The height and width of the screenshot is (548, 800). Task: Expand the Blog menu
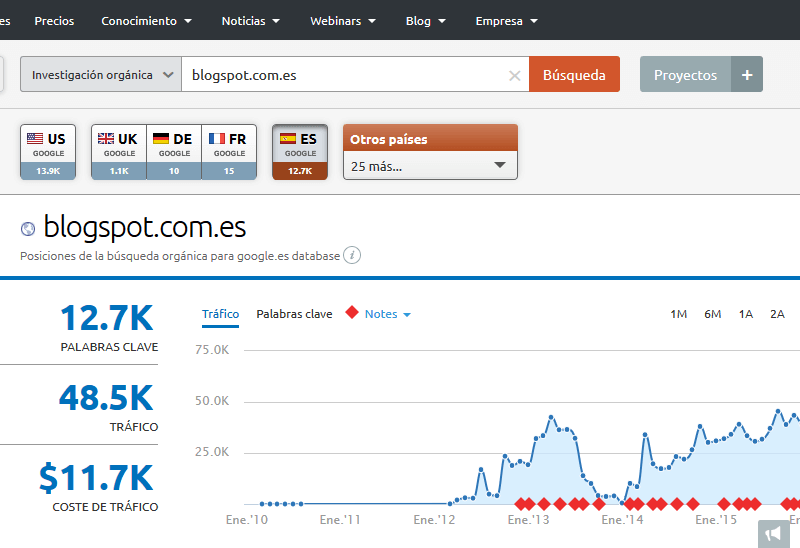point(426,21)
